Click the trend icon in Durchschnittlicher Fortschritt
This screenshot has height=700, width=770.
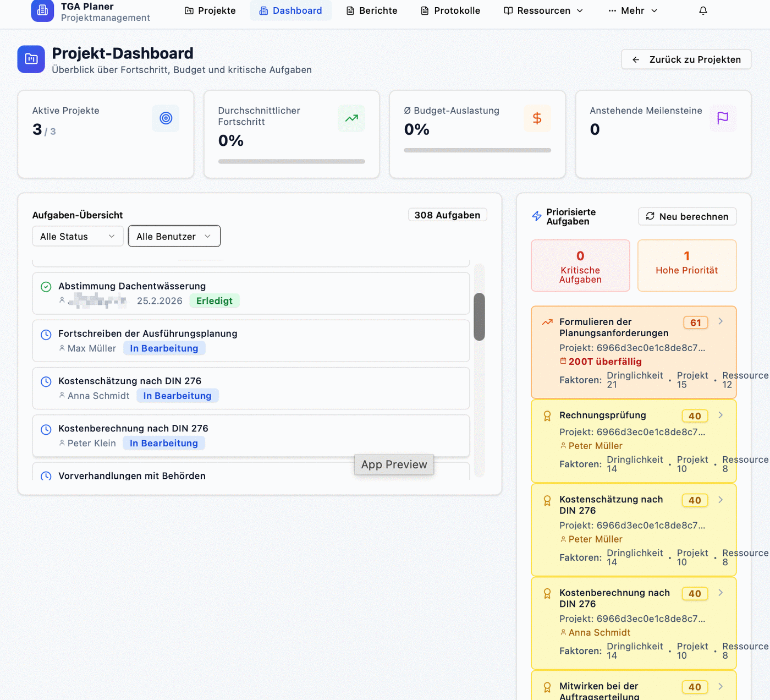351,118
